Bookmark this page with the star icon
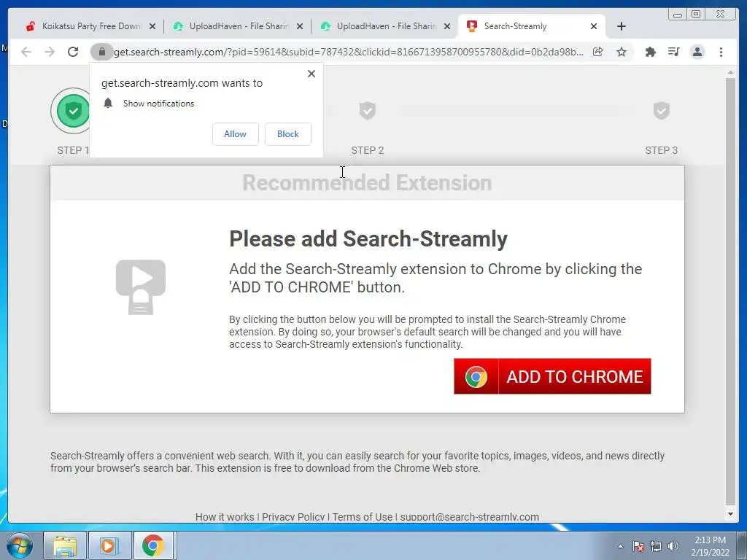This screenshot has width=747, height=560. point(622,52)
